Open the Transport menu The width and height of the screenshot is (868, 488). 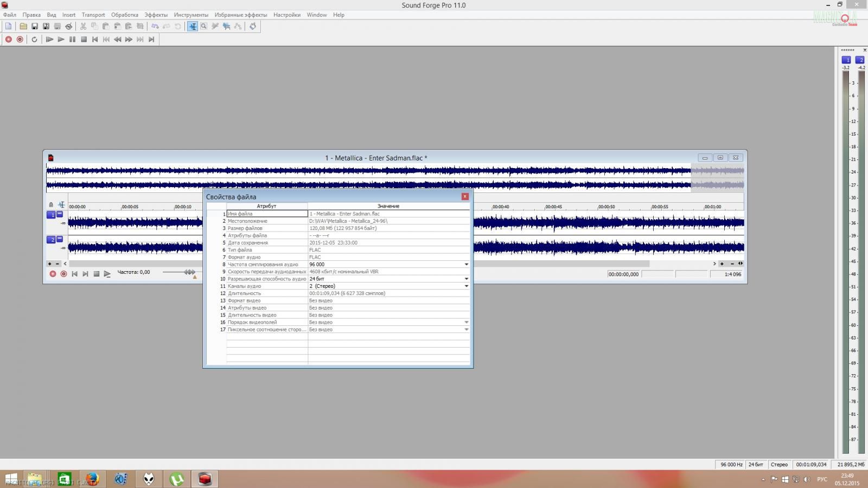(93, 15)
